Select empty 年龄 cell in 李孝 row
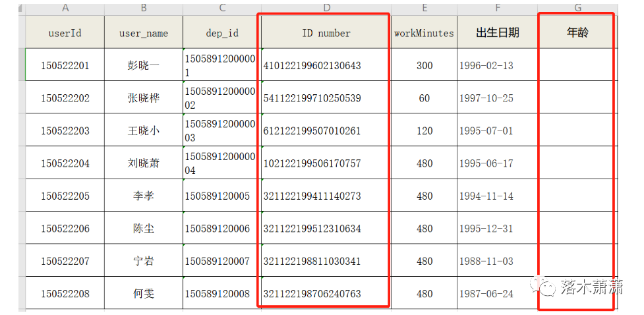 tap(578, 196)
